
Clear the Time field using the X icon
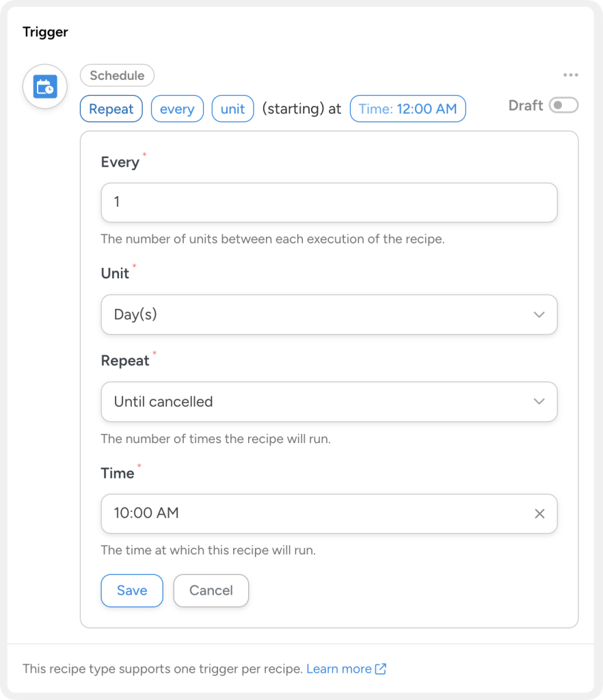[540, 513]
